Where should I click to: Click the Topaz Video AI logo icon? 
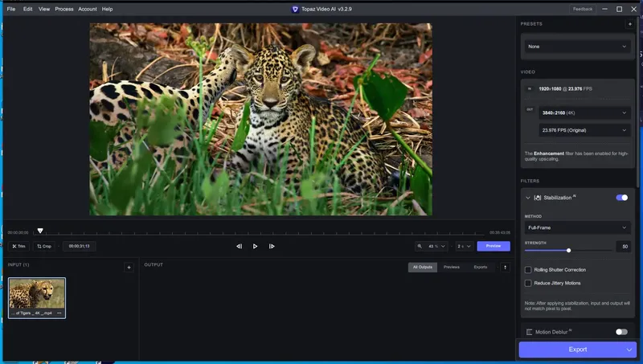click(x=295, y=9)
